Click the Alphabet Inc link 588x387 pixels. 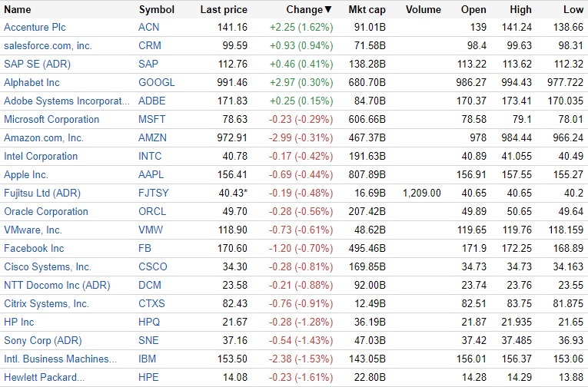(32, 82)
